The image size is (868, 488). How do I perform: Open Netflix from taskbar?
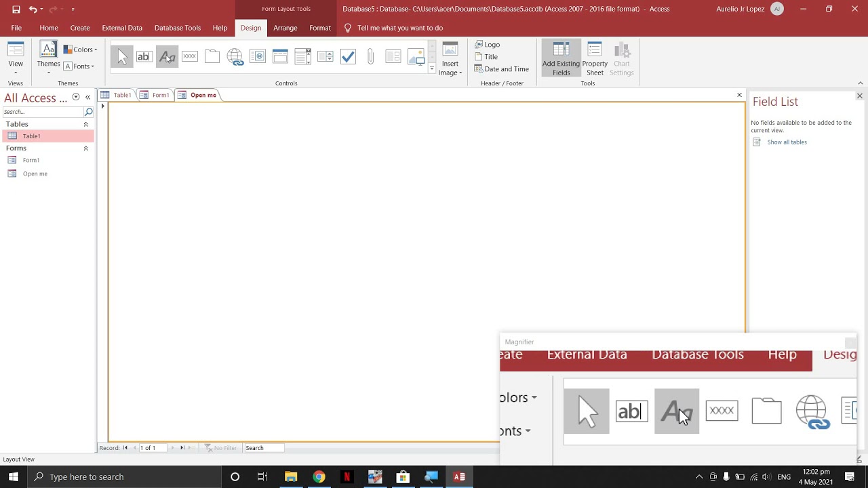coord(347,476)
